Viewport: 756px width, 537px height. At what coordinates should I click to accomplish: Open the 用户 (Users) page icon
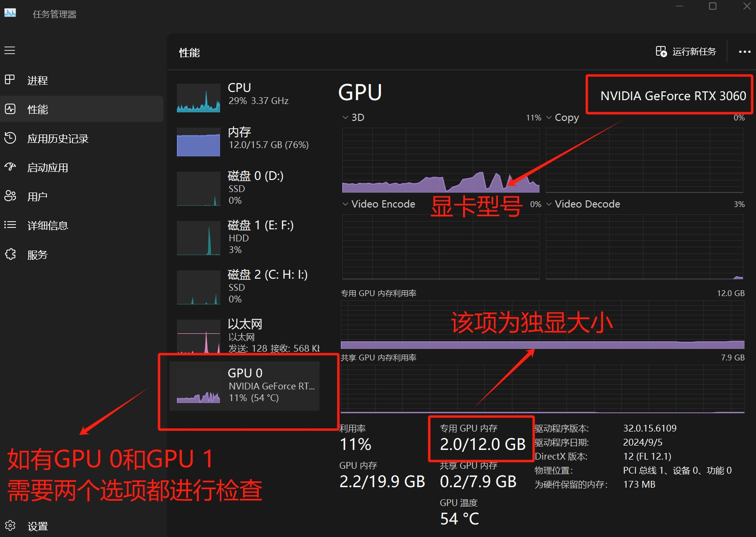pos(10,196)
